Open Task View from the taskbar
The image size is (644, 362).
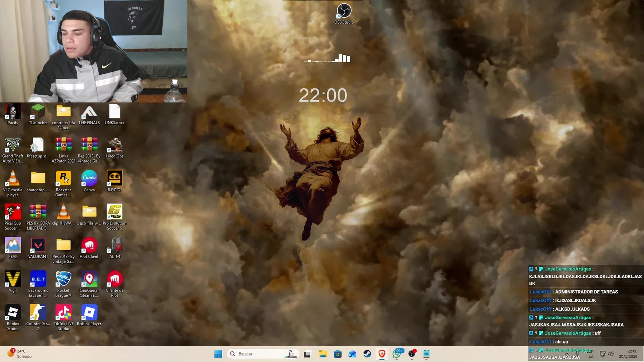(307, 354)
